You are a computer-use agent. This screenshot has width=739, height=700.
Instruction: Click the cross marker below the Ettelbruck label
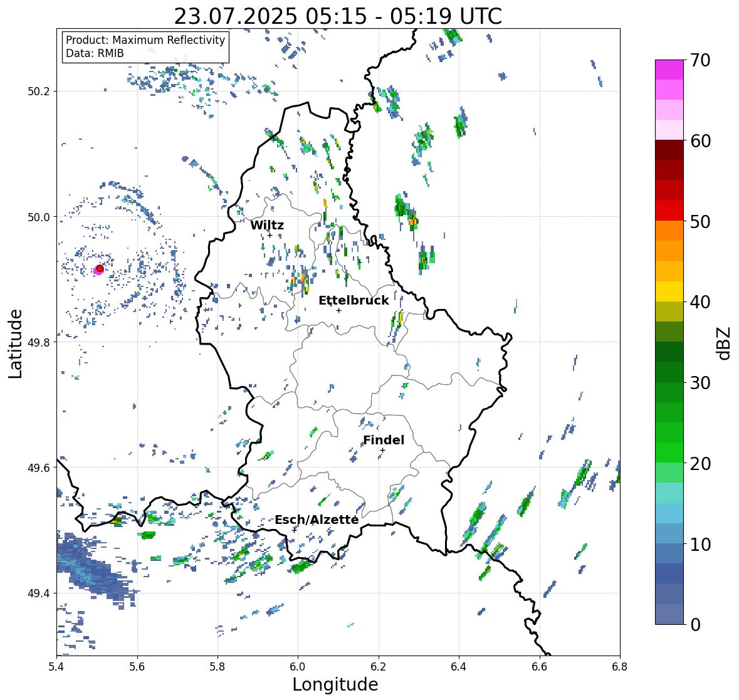click(338, 310)
